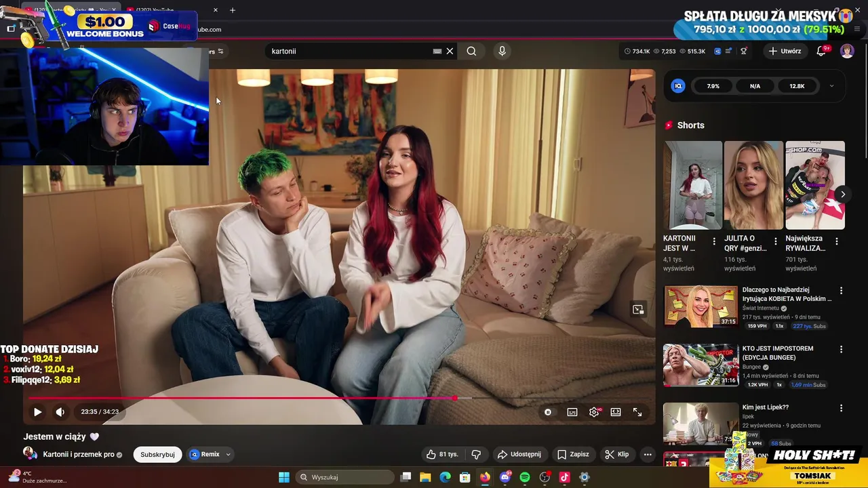Save the video with Zapisz
The image size is (868, 488).
(x=573, y=454)
